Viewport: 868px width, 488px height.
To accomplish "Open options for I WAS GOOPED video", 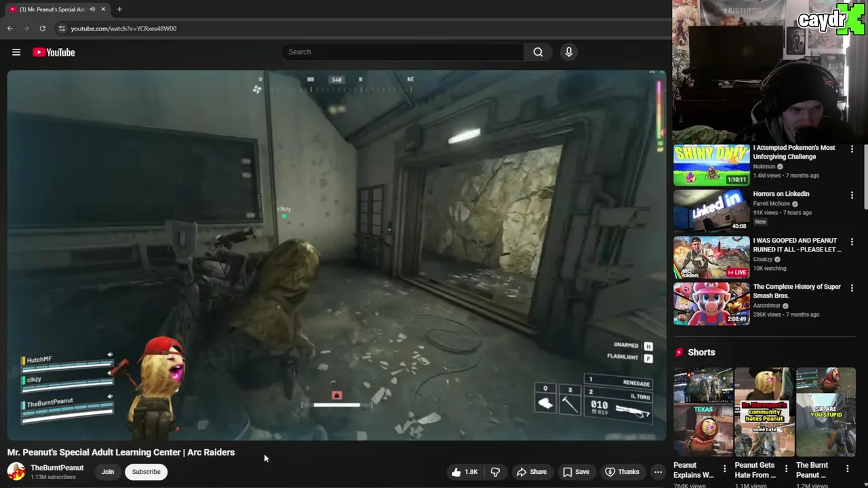I will coord(852,242).
